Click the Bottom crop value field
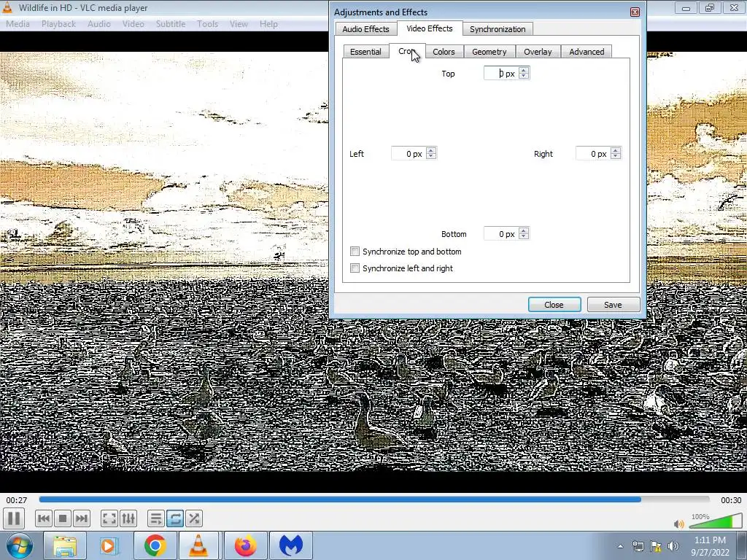The width and height of the screenshot is (747, 560). [x=501, y=233]
